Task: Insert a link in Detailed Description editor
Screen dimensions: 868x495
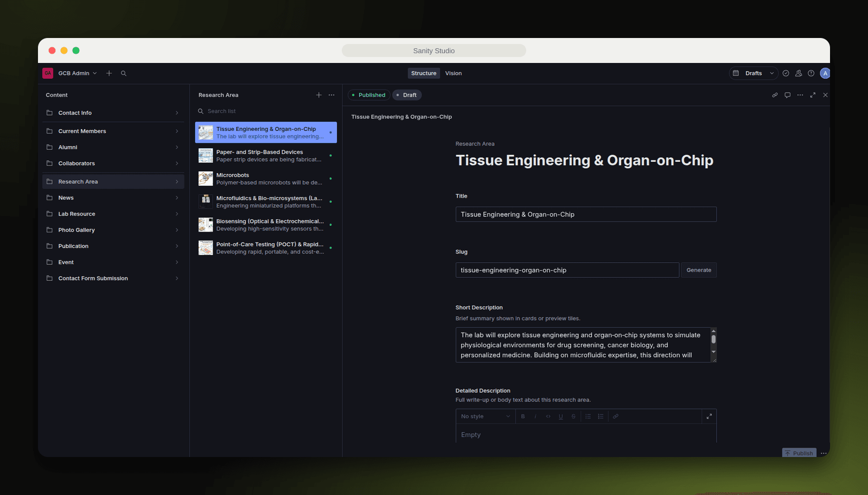Action: click(616, 416)
